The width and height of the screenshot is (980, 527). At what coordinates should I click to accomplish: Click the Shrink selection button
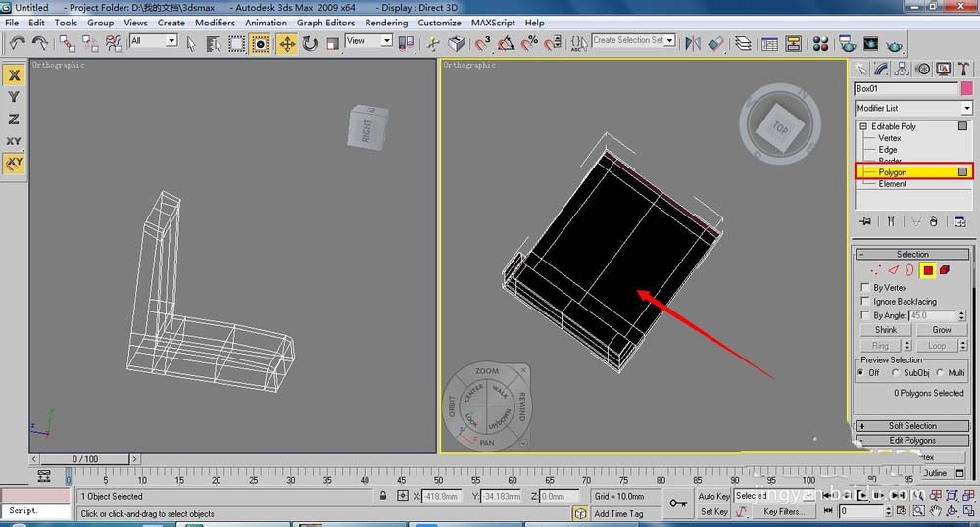coord(886,330)
